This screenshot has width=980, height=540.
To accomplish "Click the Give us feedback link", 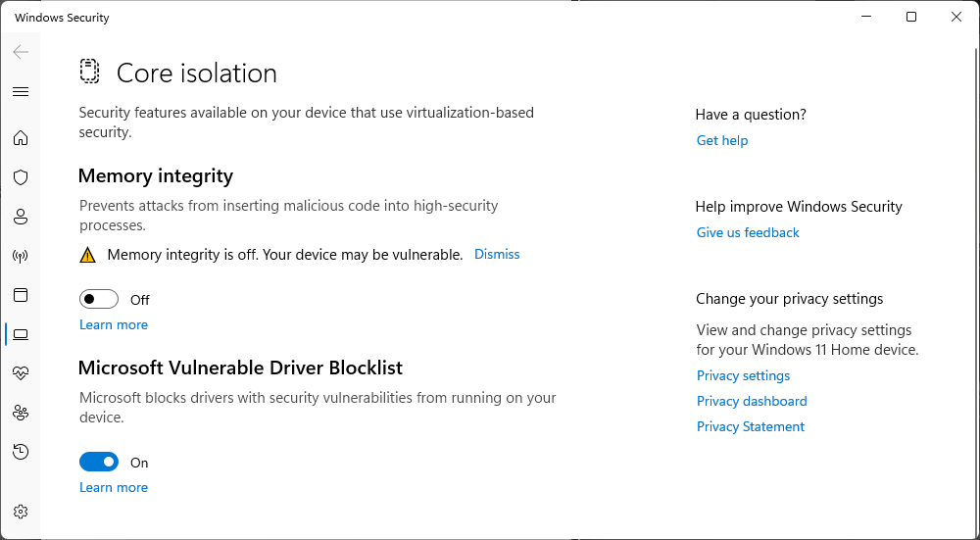I will coord(748,232).
